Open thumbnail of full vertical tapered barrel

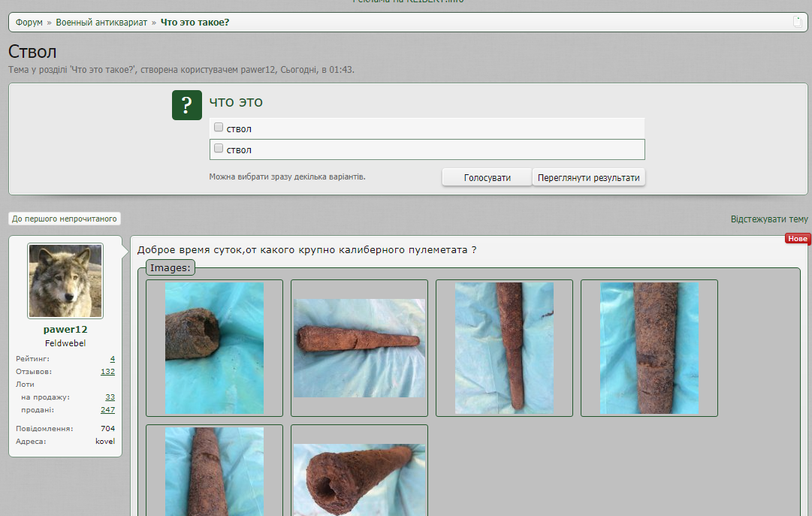coord(504,348)
